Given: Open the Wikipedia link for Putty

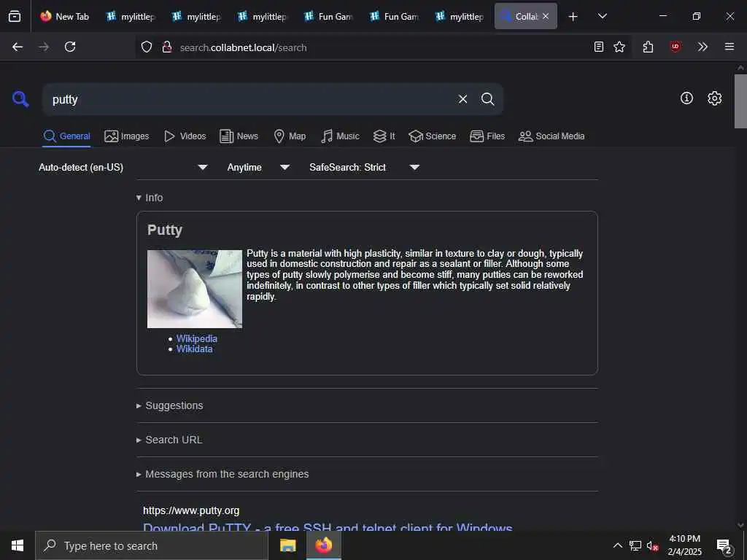Looking at the screenshot, I should (197, 338).
